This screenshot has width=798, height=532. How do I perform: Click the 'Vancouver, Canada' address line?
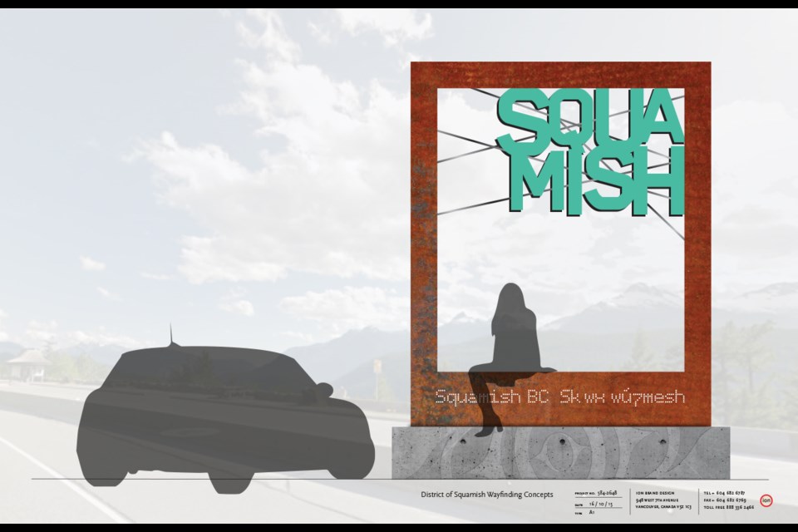[x=663, y=507]
